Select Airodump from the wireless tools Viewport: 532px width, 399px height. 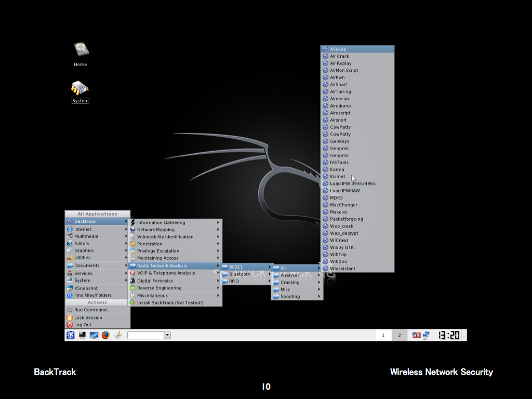340,106
